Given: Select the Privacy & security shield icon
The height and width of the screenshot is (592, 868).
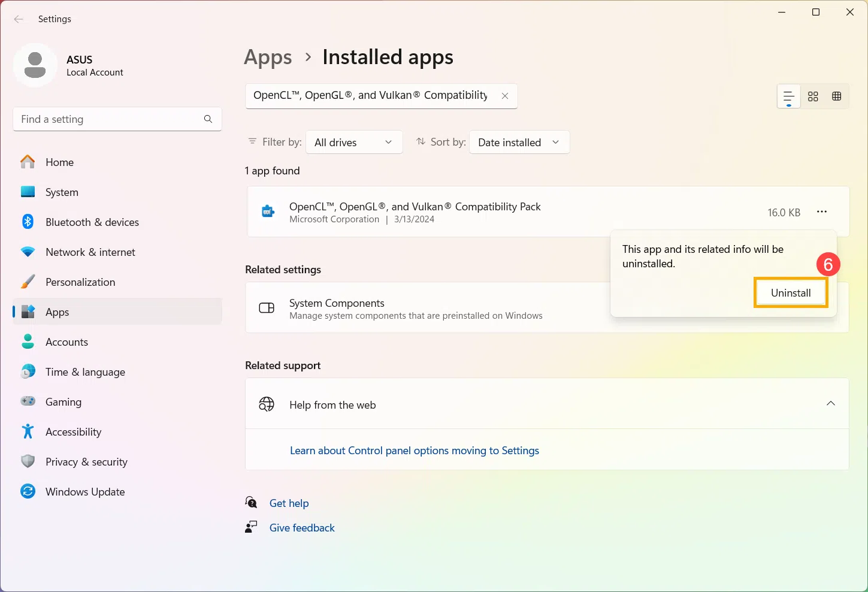Looking at the screenshot, I should click(28, 461).
